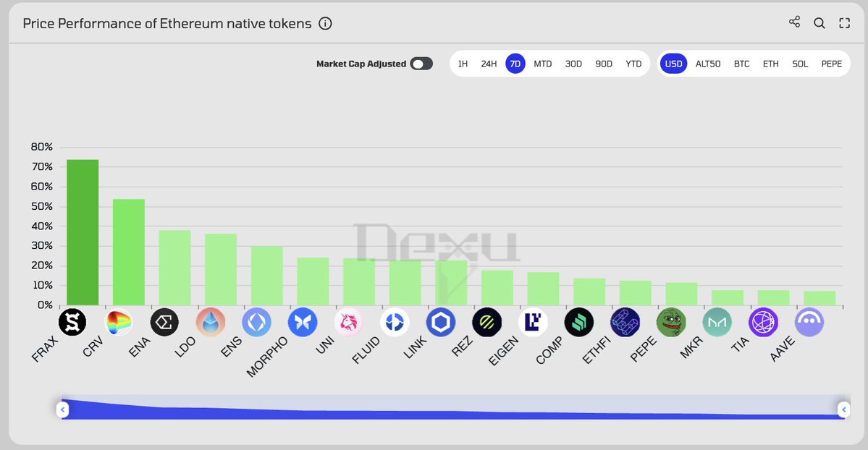
Task: Share the chart via share icon
Action: 794,22
